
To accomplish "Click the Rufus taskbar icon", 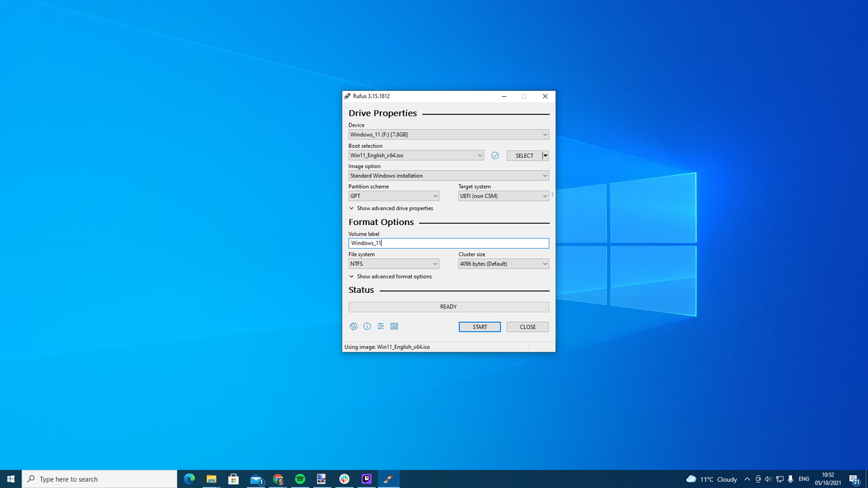I will pyautogui.click(x=389, y=479).
